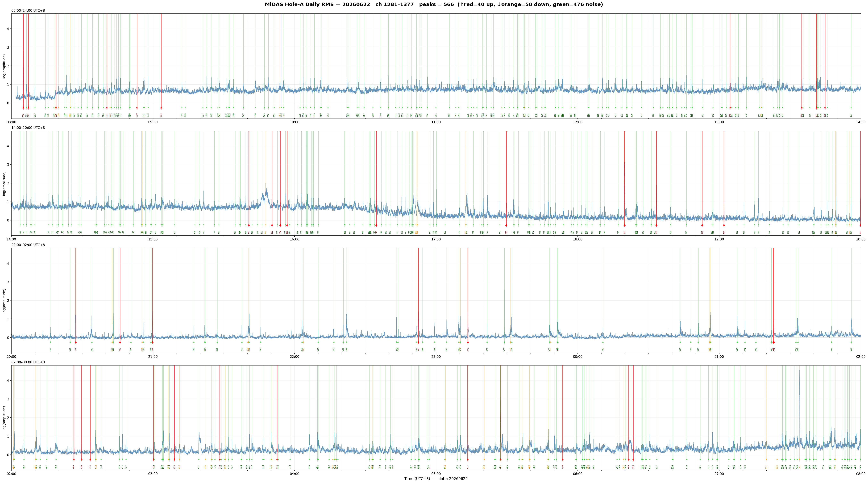
Task: Click green noise peak label 408
Action: click(56, 467)
